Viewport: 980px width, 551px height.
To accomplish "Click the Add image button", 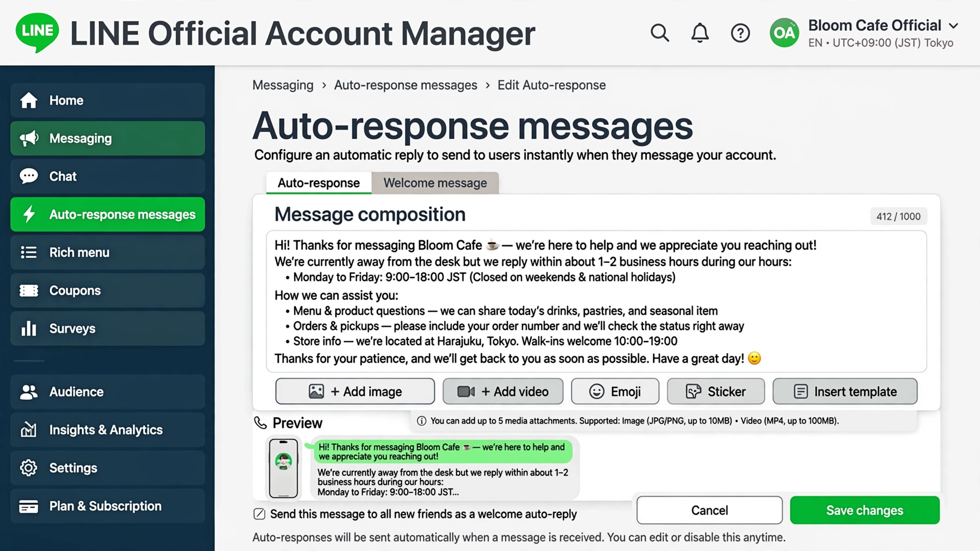I will [x=355, y=392].
